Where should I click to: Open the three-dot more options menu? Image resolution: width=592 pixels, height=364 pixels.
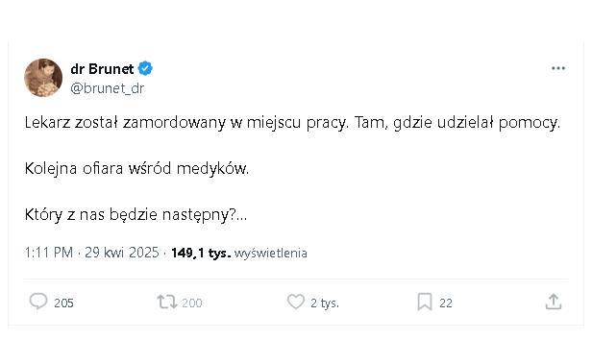[558, 68]
